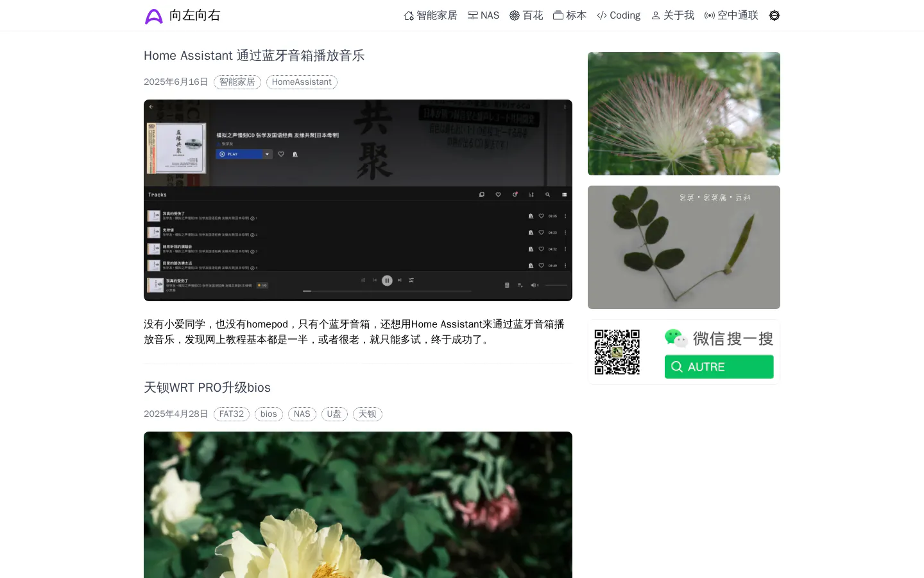Open the 百花 navigation item

[x=526, y=15]
